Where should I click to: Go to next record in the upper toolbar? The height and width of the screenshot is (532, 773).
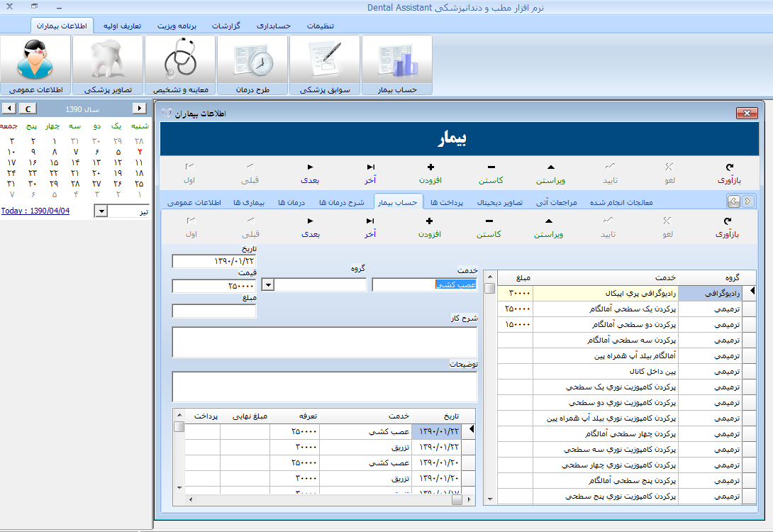(310, 174)
